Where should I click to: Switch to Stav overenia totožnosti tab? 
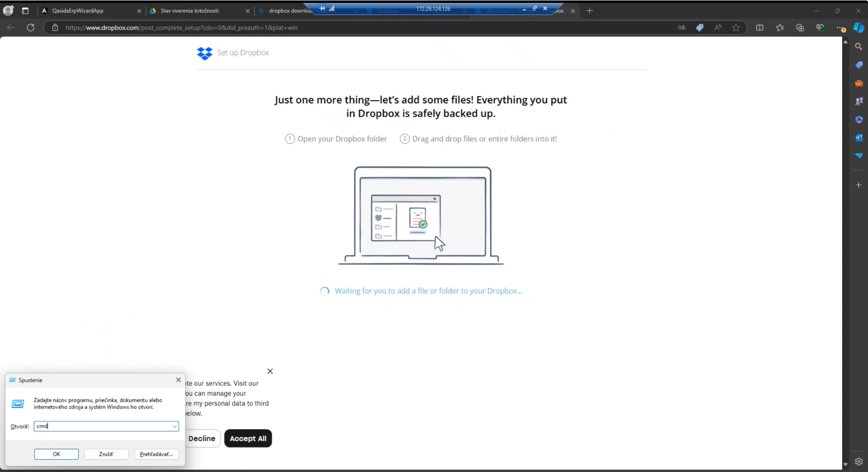(198, 11)
